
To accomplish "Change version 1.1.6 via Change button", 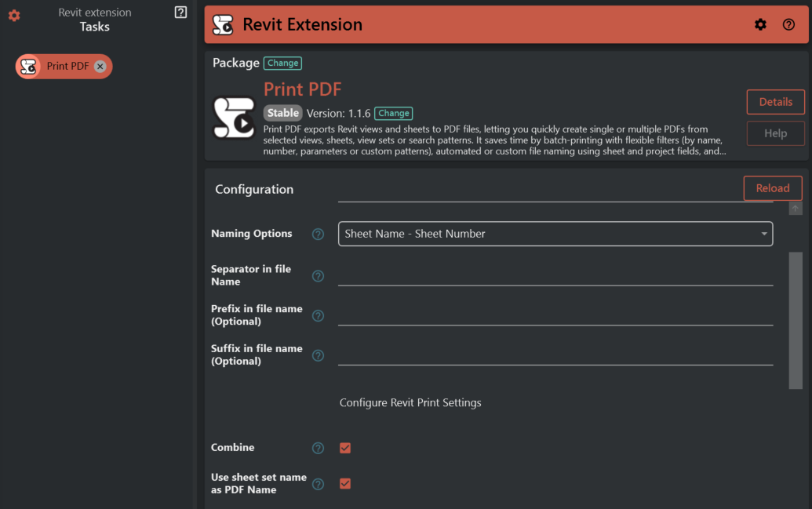I will 393,113.
